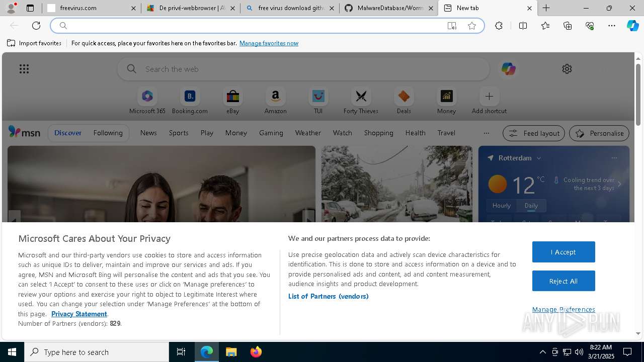644x362 pixels.
Task: Focus the Search the web field
Action: 303,69
